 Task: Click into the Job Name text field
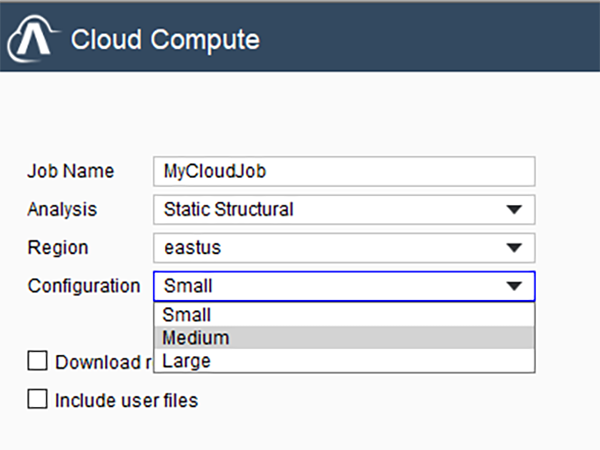[344, 171]
